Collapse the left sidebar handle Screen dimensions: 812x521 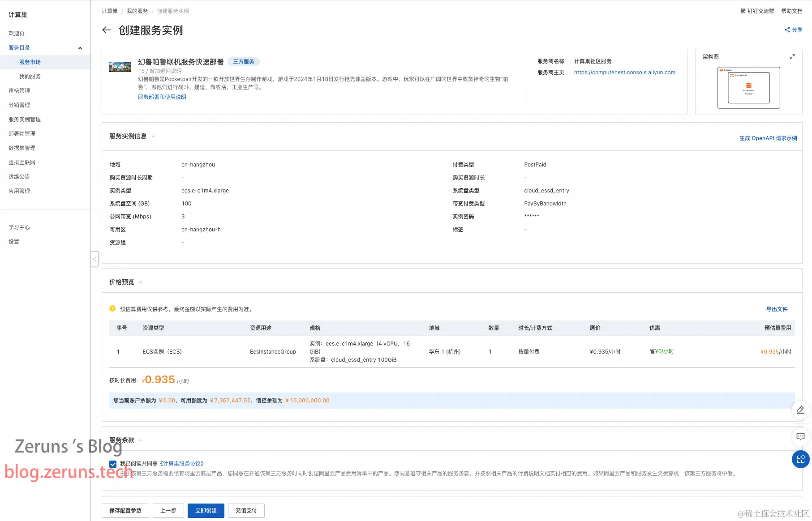95,259
